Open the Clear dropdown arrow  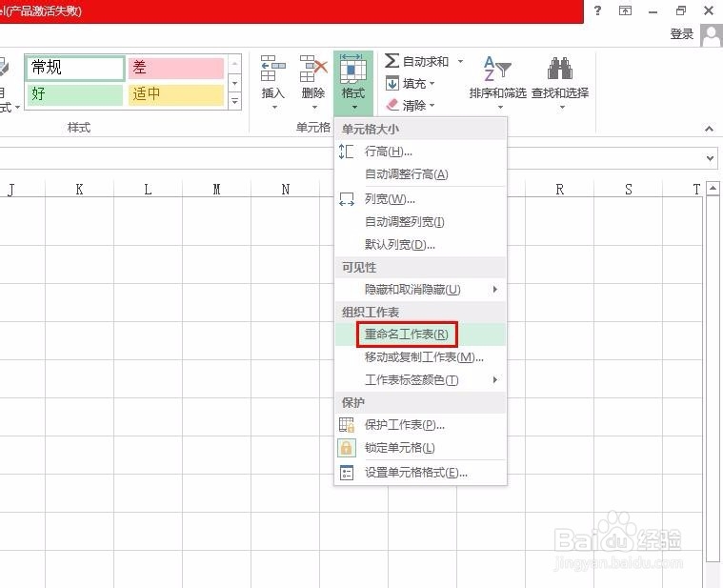[x=432, y=105]
